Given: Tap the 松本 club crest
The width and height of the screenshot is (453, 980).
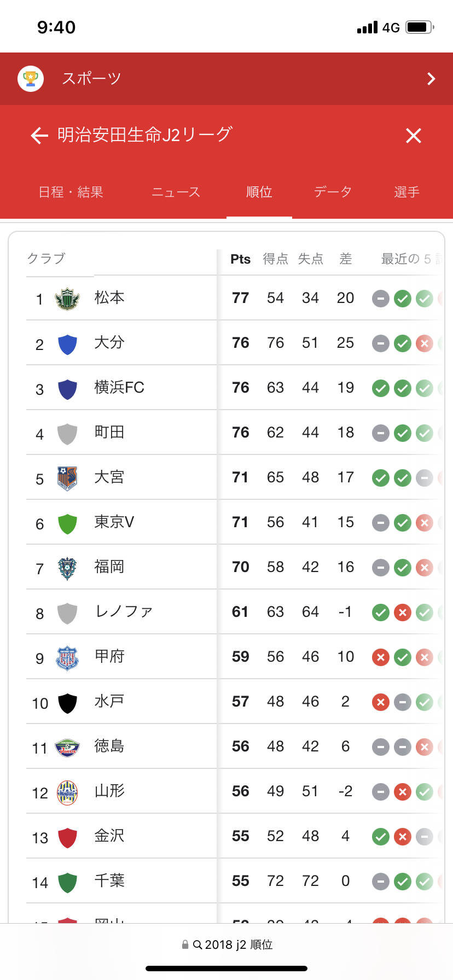Looking at the screenshot, I should coord(67,299).
